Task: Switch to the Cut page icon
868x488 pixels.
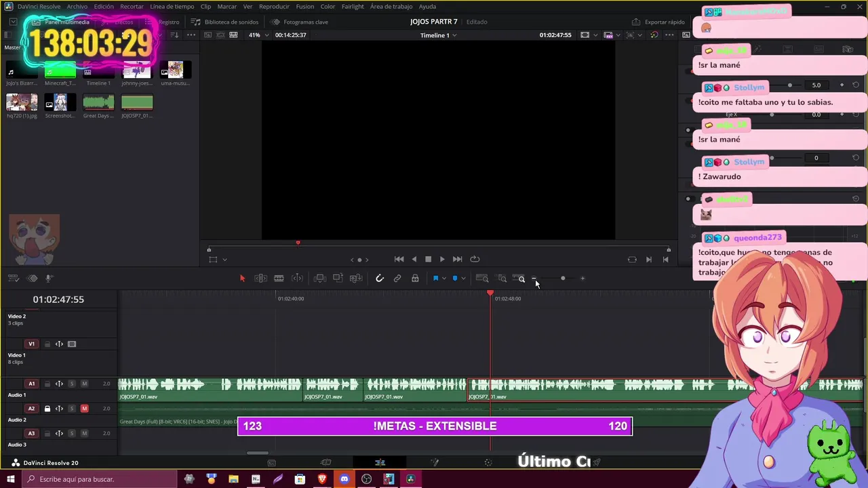Action: 325,462
